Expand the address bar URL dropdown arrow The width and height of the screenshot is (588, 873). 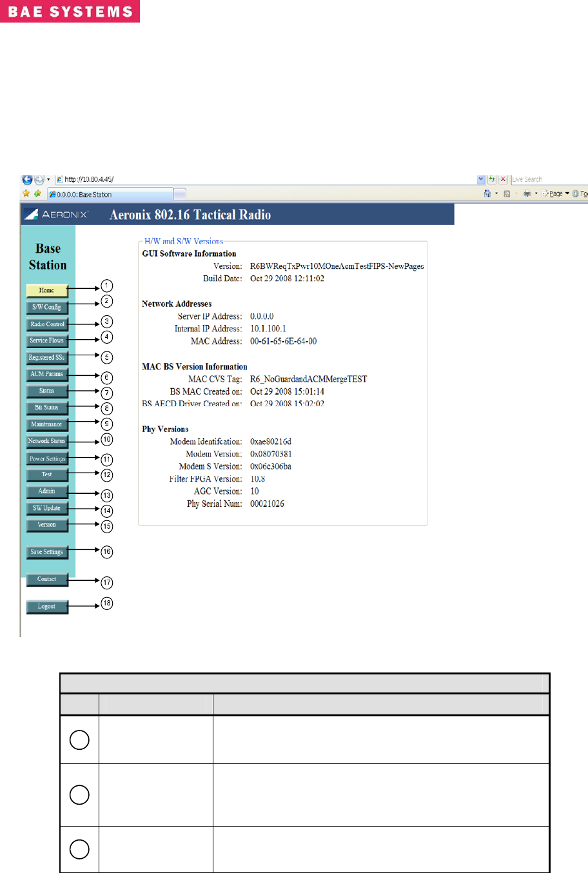tap(481, 179)
